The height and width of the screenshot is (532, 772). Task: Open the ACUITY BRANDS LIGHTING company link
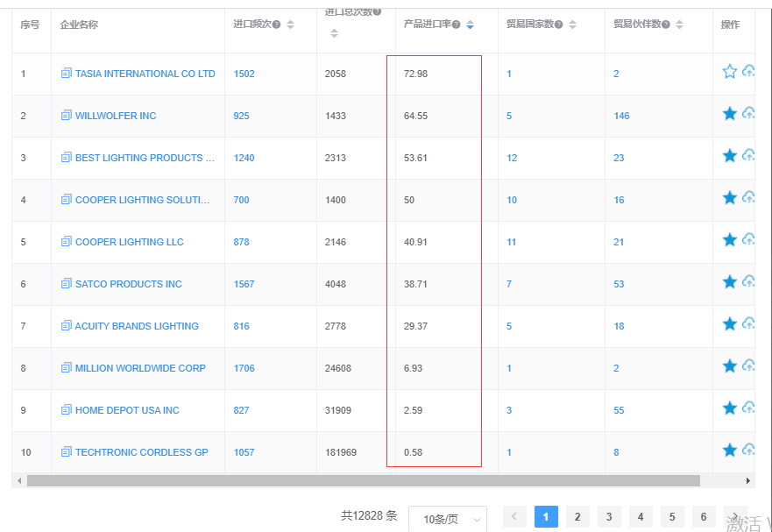(137, 326)
